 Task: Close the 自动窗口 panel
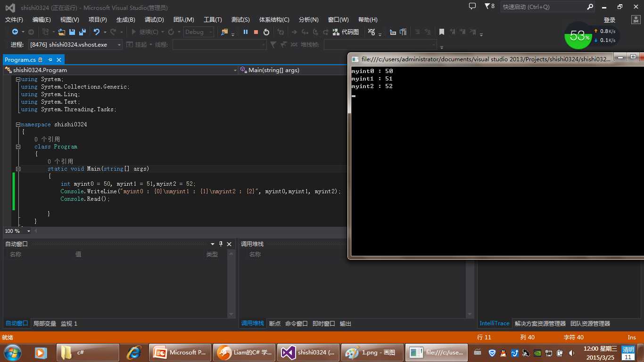tap(229, 244)
